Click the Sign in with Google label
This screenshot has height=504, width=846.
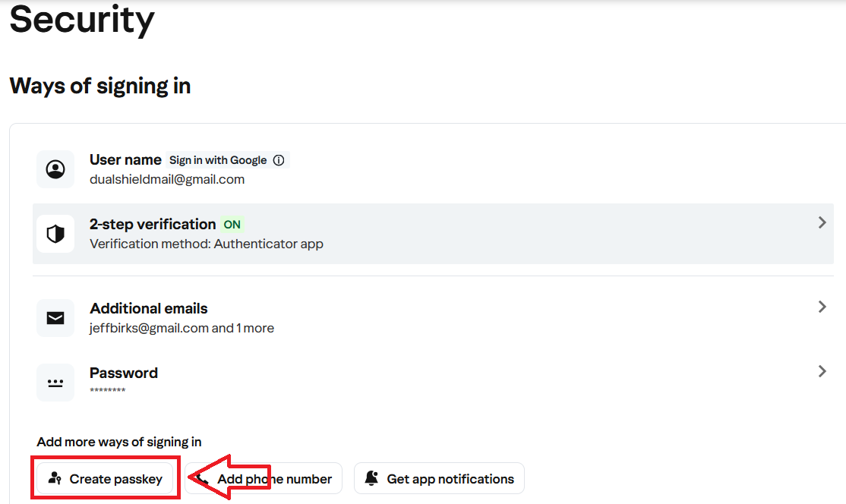pyautogui.click(x=217, y=160)
